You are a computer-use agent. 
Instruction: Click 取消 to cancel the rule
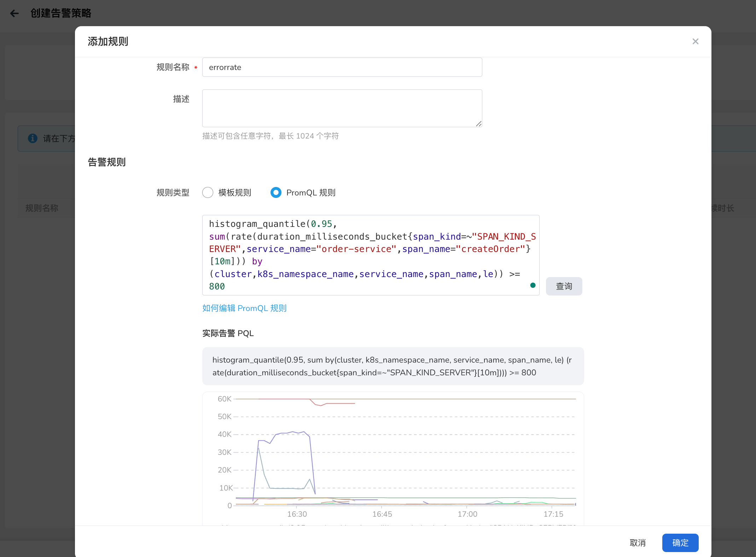click(638, 543)
